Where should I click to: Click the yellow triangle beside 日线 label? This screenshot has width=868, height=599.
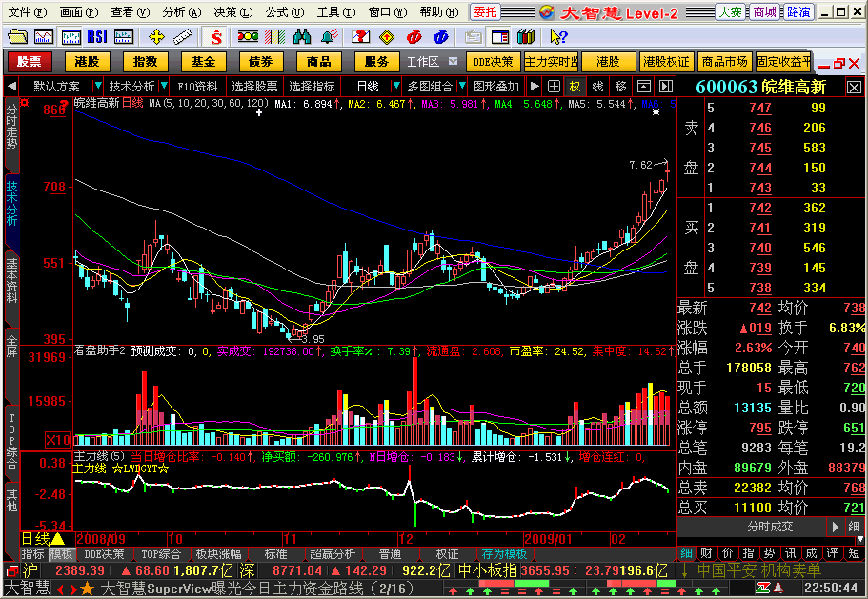click(x=57, y=539)
